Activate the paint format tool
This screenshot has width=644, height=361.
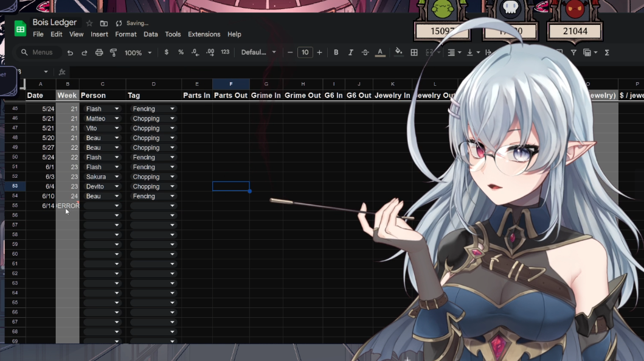click(113, 52)
